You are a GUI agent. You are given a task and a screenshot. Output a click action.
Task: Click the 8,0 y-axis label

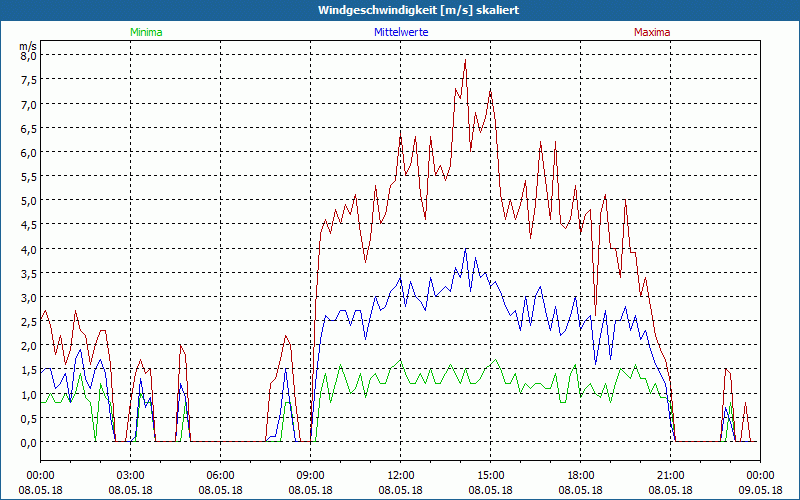(x=29, y=56)
